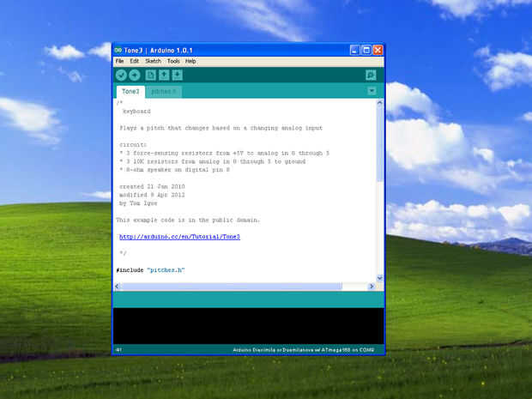Switch to the Tone3 tab
This screenshot has width=532, height=399.
pyautogui.click(x=130, y=92)
